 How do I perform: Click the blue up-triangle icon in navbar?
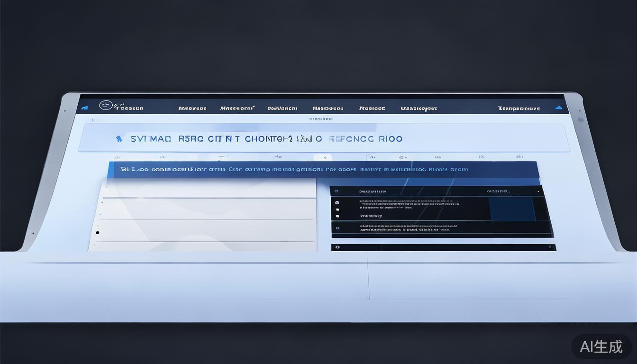559,108
